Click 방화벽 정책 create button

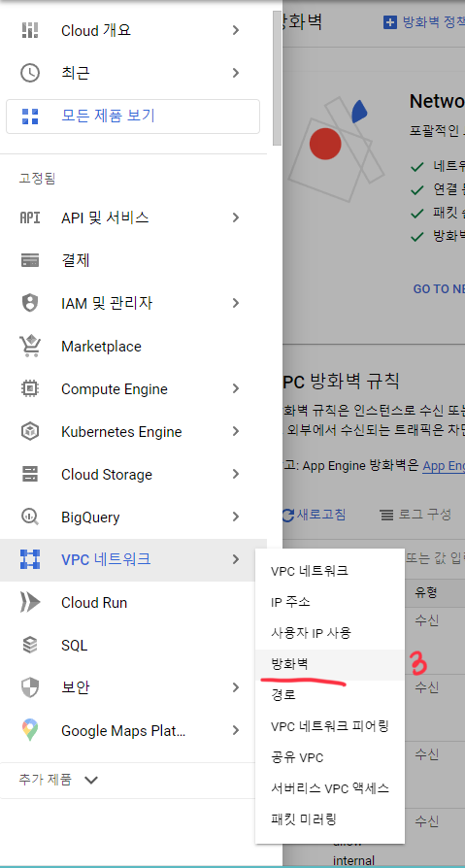click(423, 22)
